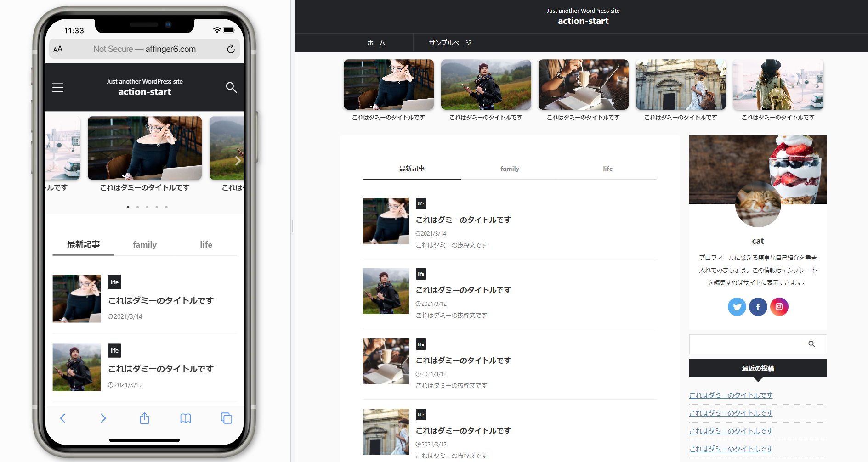The height and width of the screenshot is (462, 868).
Task: Open Safari bookmarks icon
Action: click(185, 418)
